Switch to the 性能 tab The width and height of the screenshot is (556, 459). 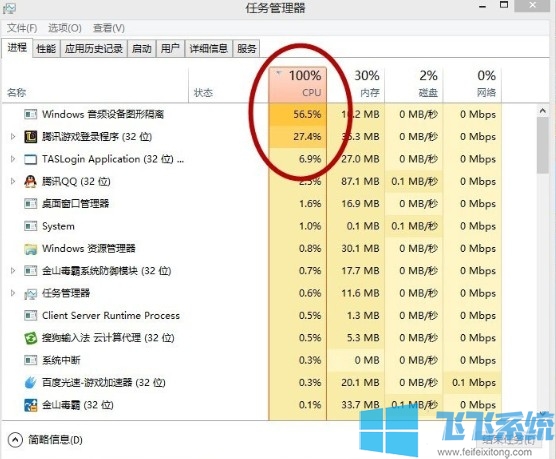(46, 48)
